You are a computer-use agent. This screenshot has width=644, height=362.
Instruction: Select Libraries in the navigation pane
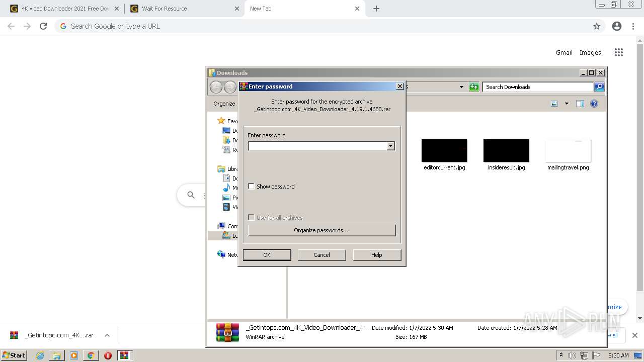point(221,169)
